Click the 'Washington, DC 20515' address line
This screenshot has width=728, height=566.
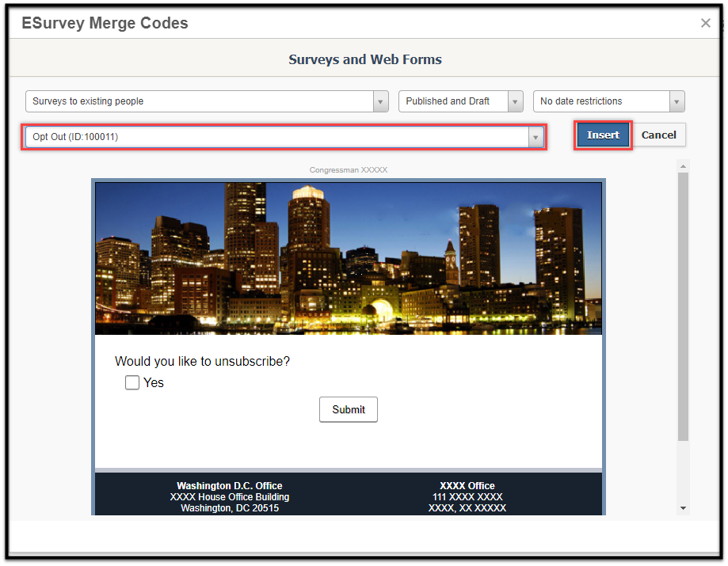(230, 508)
